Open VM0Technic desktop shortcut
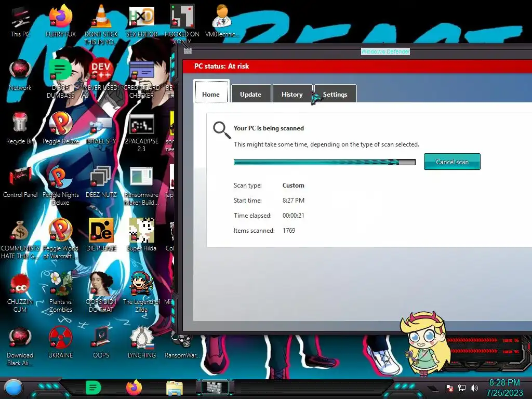 pyautogui.click(x=222, y=21)
